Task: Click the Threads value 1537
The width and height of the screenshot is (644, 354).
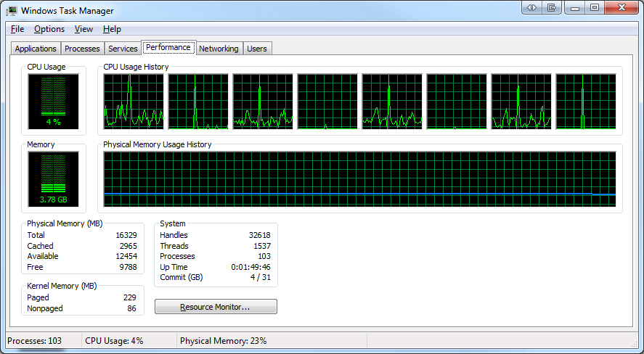Action: [x=262, y=246]
